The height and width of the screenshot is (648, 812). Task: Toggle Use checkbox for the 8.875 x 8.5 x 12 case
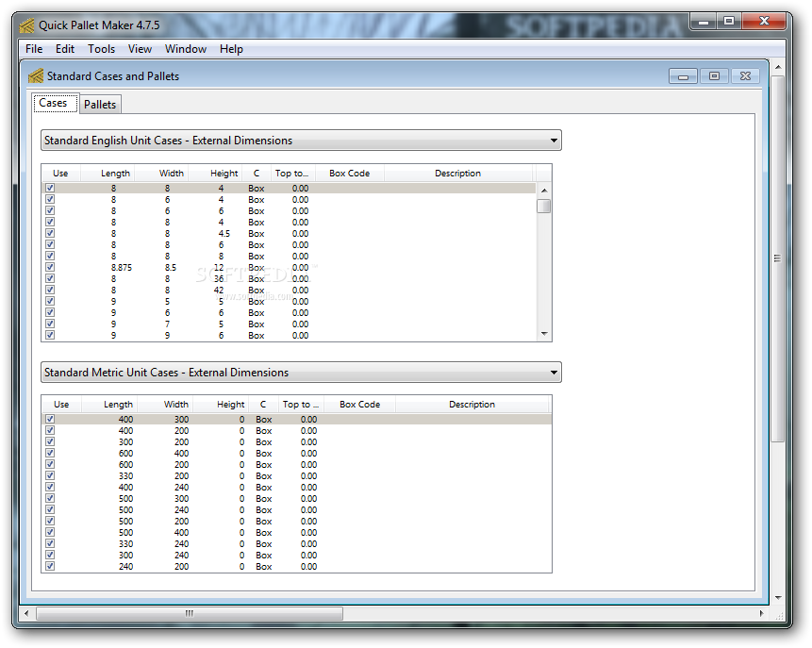click(50, 267)
